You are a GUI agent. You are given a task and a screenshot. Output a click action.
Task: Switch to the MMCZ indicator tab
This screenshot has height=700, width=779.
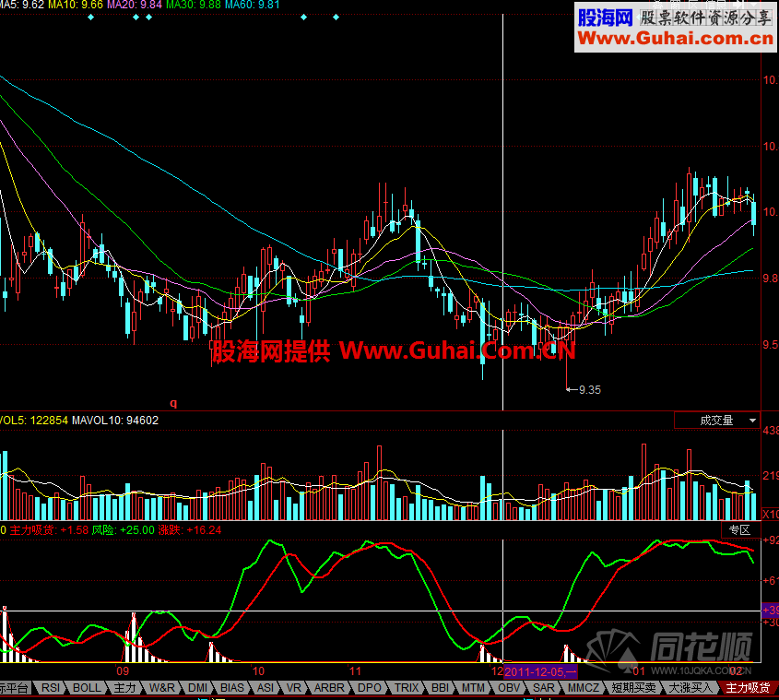tap(584, 688)
